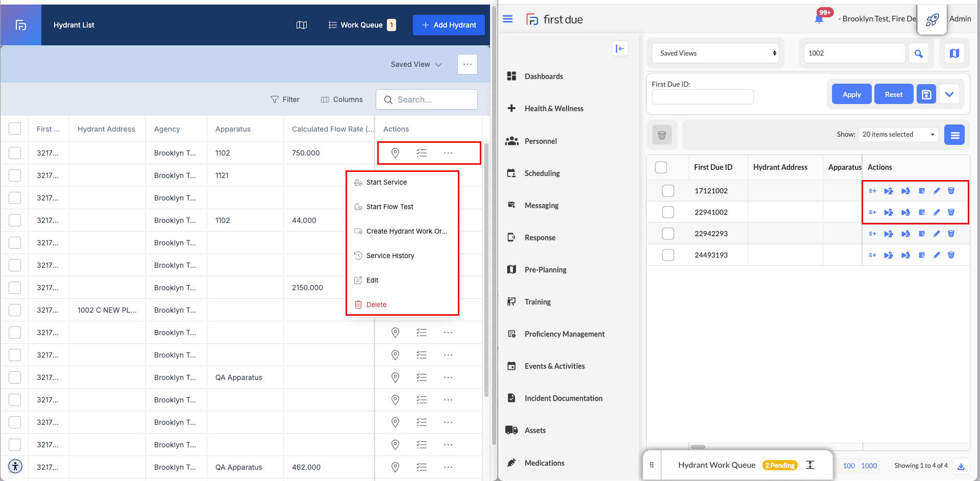The image size is (980, 481).
Task: Click the rocket icon in top right
Action: coord(932,20)
